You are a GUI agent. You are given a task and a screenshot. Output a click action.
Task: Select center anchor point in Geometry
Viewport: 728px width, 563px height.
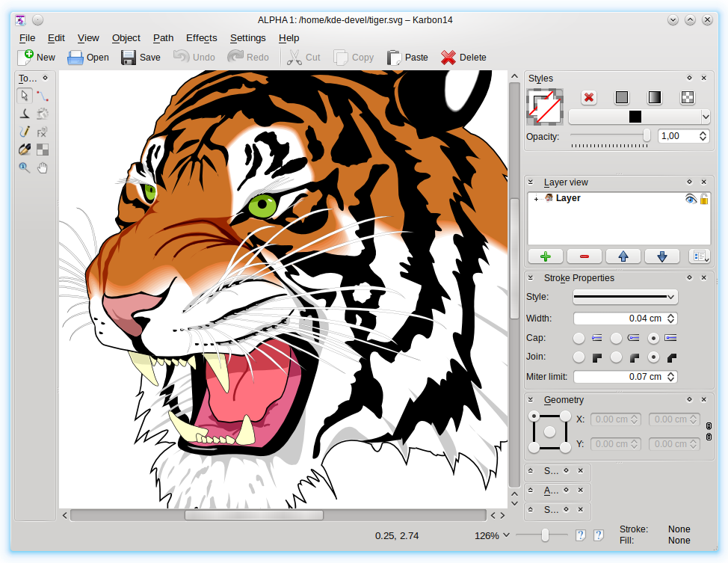[549, 431]
